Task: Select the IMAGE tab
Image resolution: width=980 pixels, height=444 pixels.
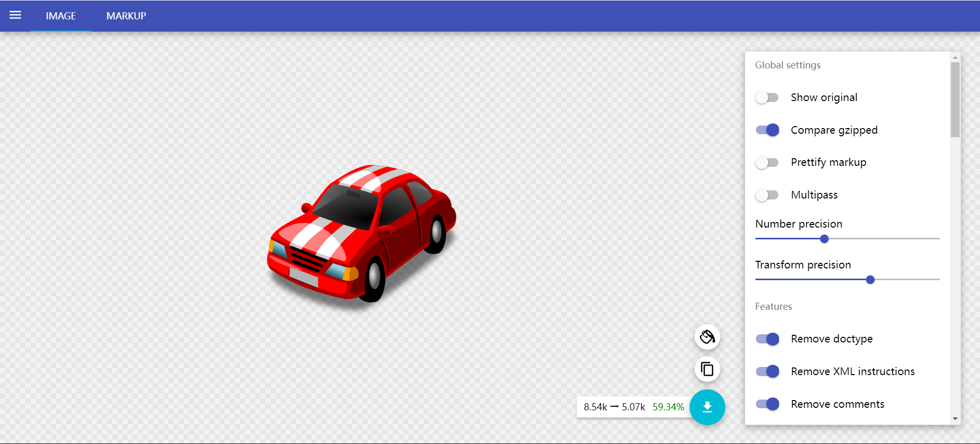Action: click(x=61, y=16)
